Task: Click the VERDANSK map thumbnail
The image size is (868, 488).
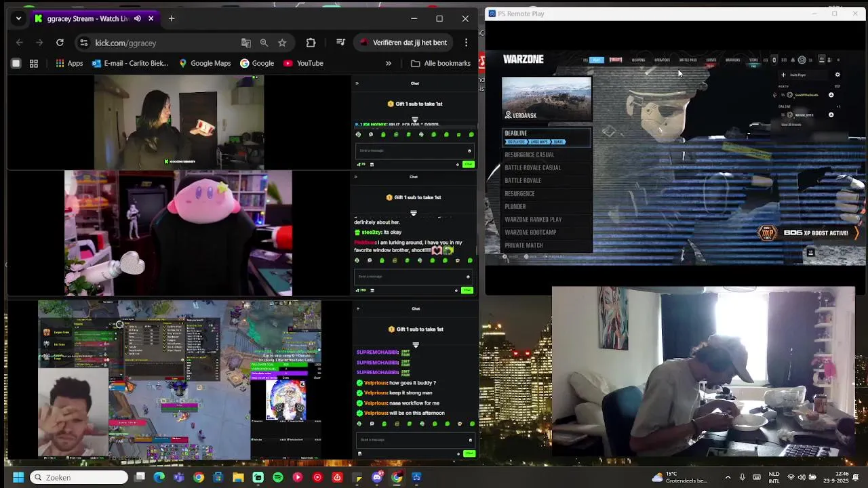Action: (x=547, y=99)
